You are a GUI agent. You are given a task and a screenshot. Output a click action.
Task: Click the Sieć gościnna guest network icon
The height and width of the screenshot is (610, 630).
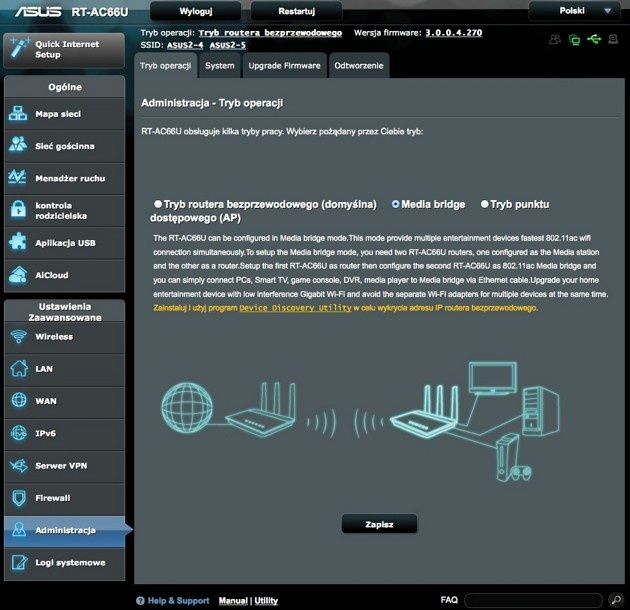18,145
